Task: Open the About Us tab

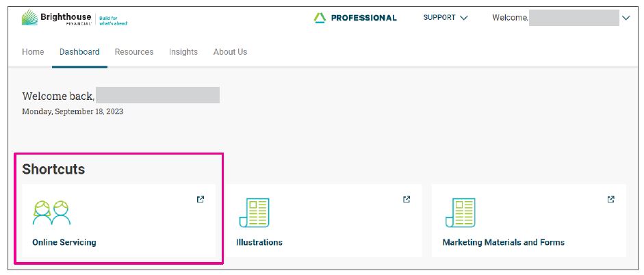Action: coord(230,52)
